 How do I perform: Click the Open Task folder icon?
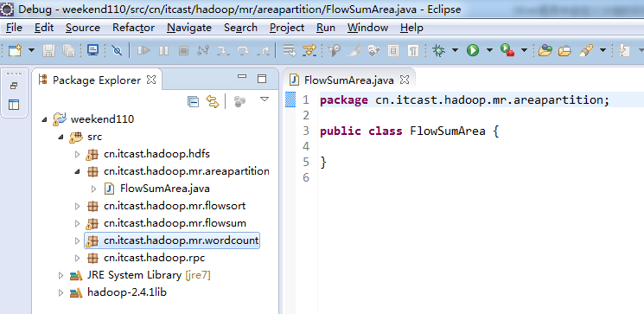[x=564, y=50]
